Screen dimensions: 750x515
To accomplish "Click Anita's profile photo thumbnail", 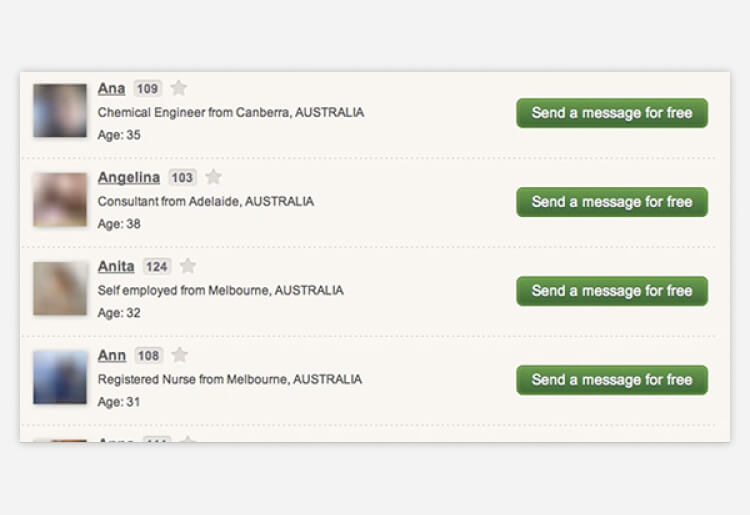I will tap(60, 288).
